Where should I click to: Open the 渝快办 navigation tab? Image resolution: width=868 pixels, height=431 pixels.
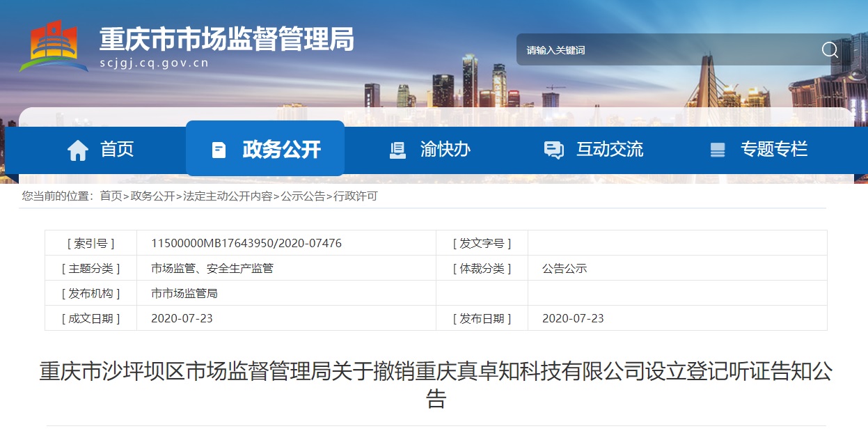[429, 149]
